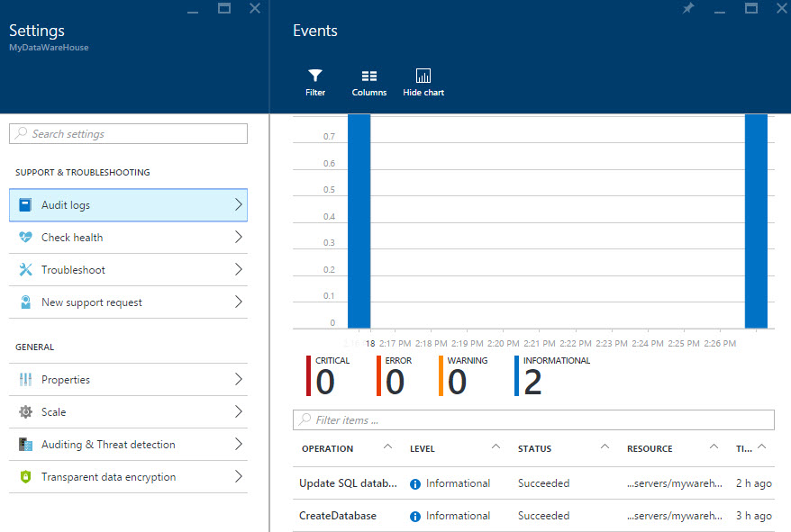Screen dimensions: 791x532
Task: Click the Troubleshoot wrench icon
Action: (25, 270)
